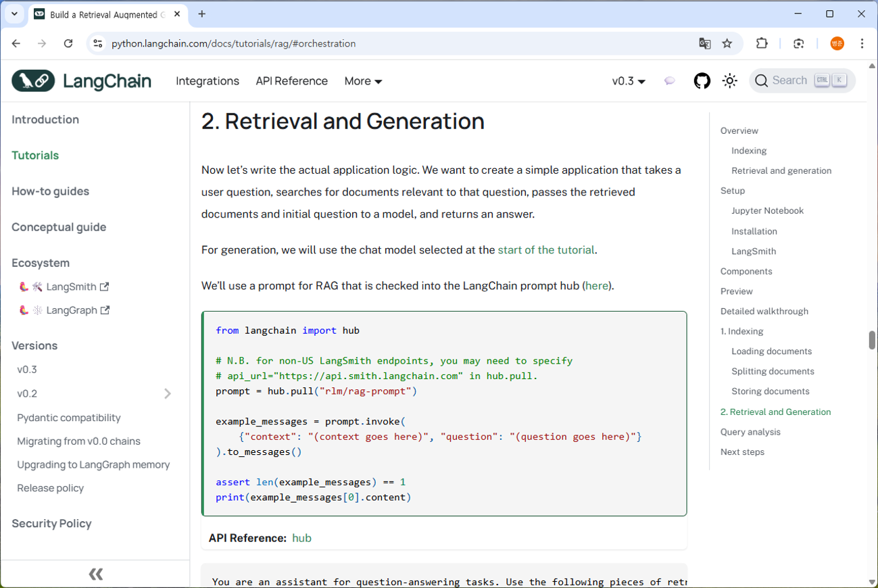
Task: Click the screenshot capture toolbar icon
Action: [798, 43]
